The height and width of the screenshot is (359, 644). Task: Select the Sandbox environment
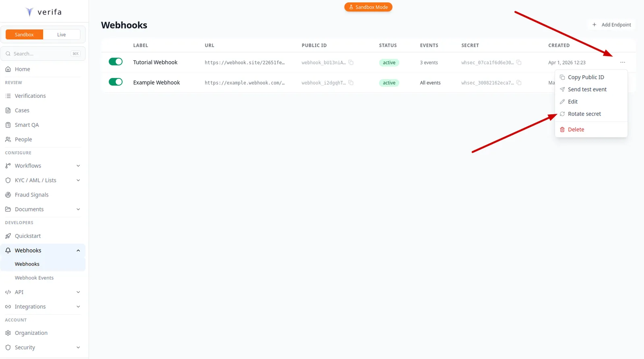pos(24,35)
